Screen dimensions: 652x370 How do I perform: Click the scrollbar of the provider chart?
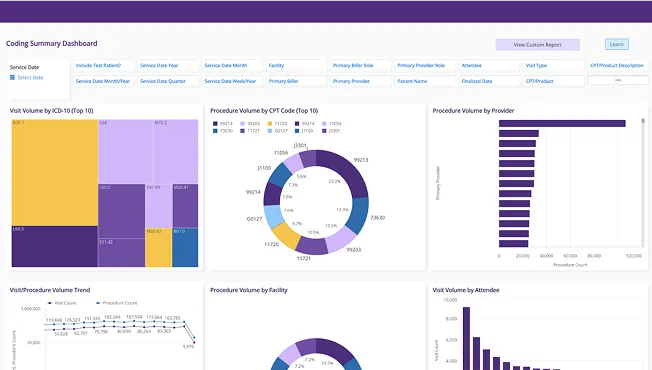(643, 183)
